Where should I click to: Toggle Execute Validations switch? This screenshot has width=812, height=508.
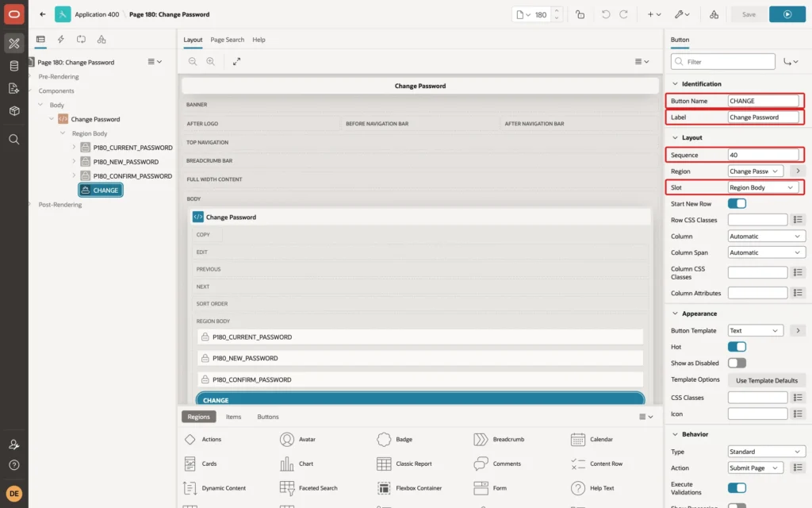point(737,488)
